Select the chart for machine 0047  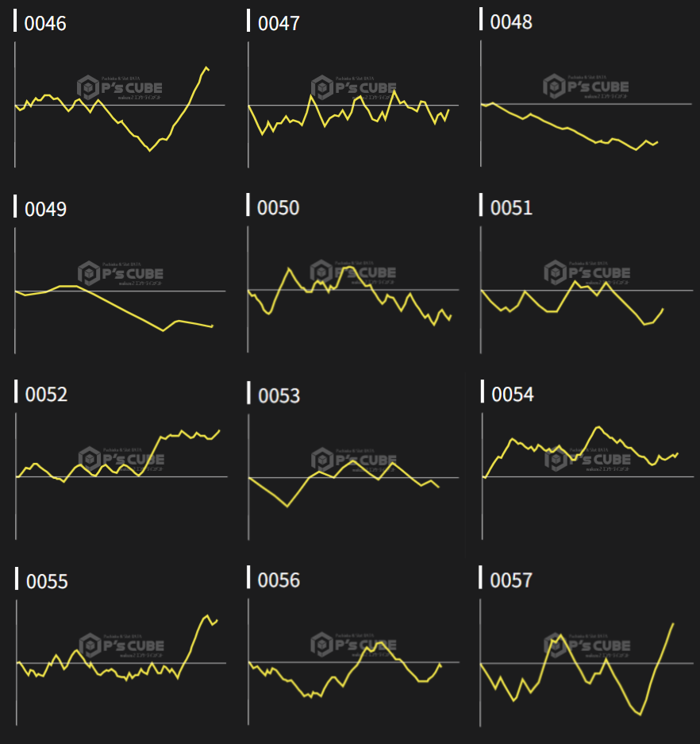tap(353, 105)
